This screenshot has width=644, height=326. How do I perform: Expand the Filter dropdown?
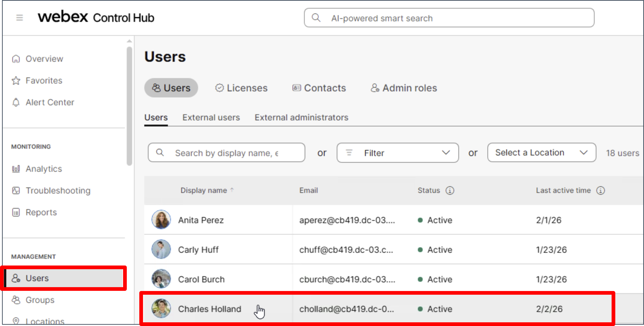pyautogui.click(x=397, y=153)
